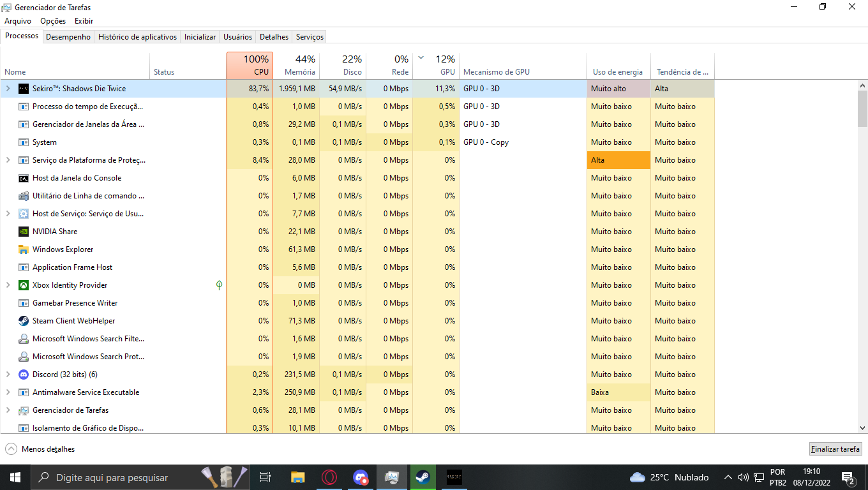
Task: Switch to the Usuários tab
Action: pyautogui.click(x=237, y=37)
